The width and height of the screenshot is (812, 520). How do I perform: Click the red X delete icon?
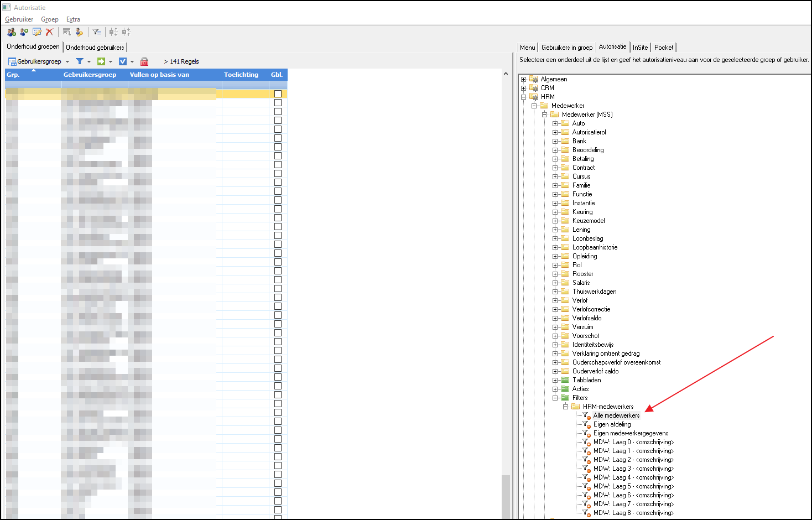pyautogui.click(x=49, y=32)
